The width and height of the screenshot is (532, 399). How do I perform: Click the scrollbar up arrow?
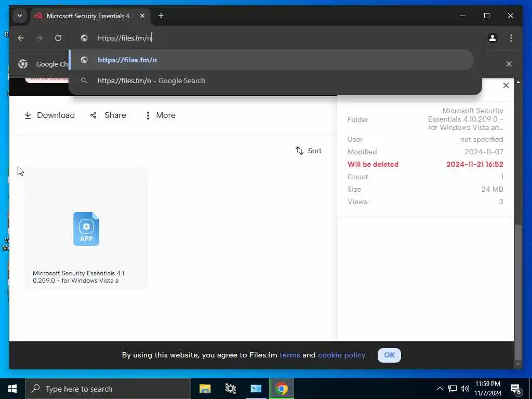click(518, 82)
